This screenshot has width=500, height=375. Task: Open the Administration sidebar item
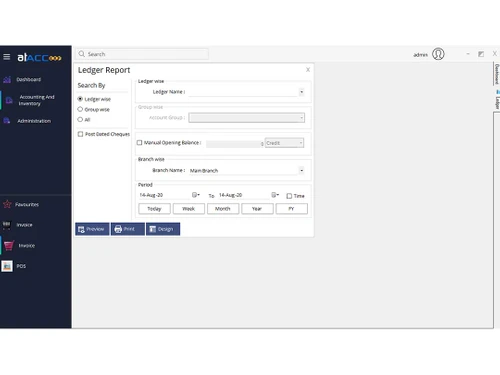[x=34, y=121]
